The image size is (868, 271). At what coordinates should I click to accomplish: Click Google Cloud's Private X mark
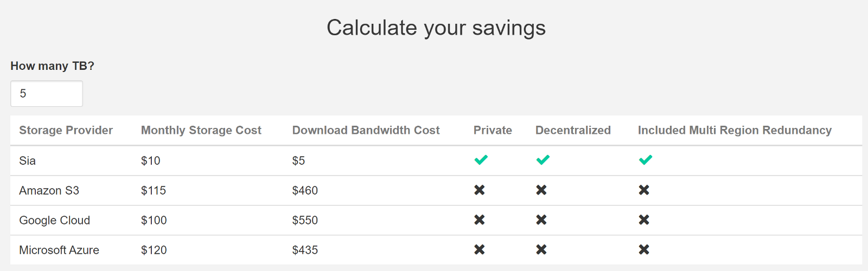[x=480, y=220]
